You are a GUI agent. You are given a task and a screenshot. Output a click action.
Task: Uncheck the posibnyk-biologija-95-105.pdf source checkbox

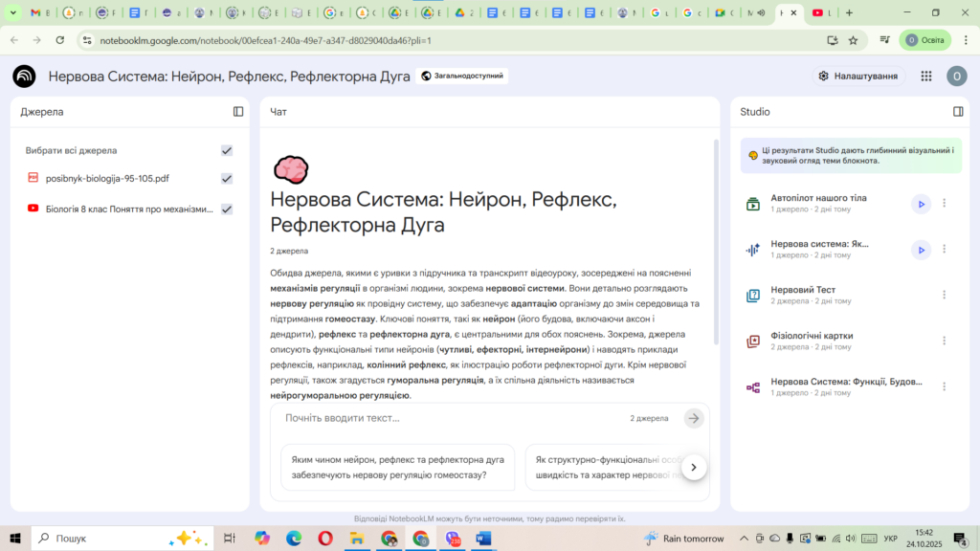[227, 179]
